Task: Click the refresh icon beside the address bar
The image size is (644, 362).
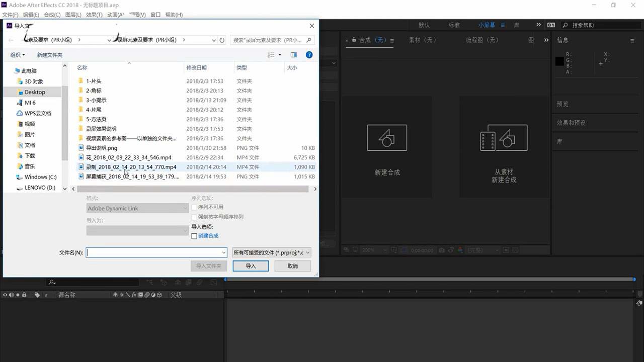Action: pyautogui.click(x=222, y=40)
